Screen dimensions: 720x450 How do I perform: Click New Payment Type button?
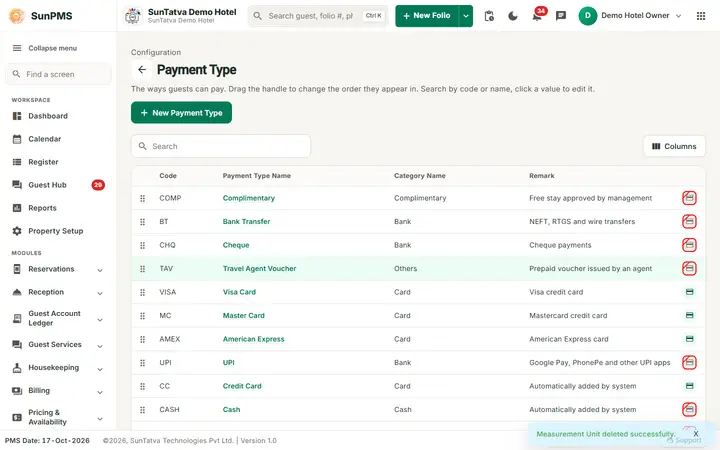coord(181,112)
